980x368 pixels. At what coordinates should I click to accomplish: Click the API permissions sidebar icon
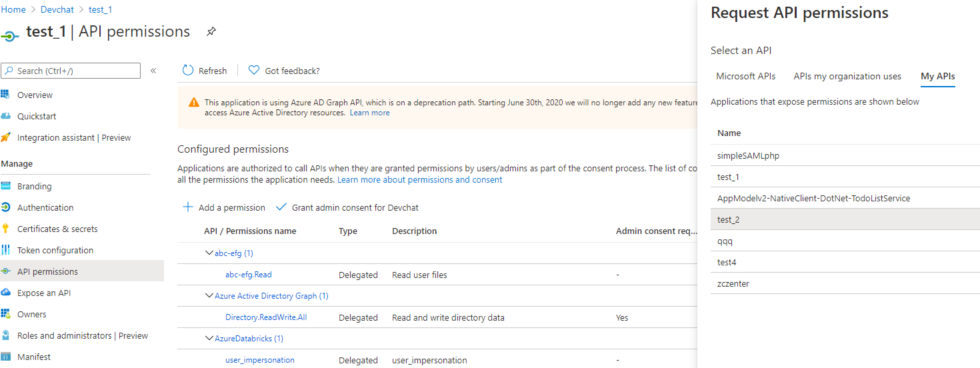click(x=5, y=271)
